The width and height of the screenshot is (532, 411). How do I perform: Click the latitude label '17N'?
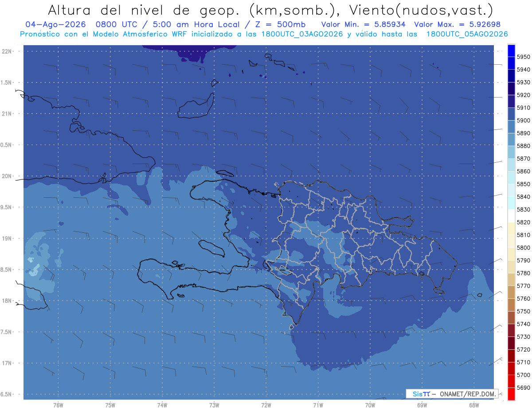(7, 363)
